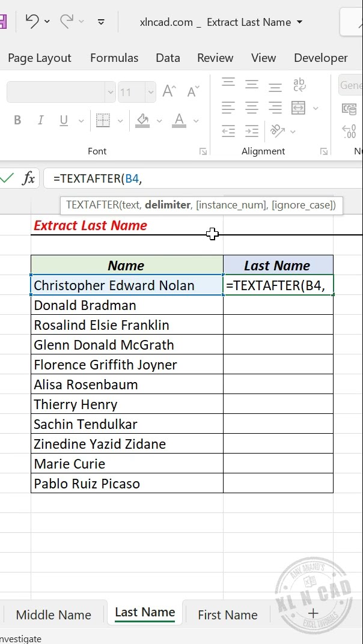Open the Formulas ribbon tab
Image resolution: width=363 pixels, height=644 pixels.
pyautogui.click(x=114, y=58)
